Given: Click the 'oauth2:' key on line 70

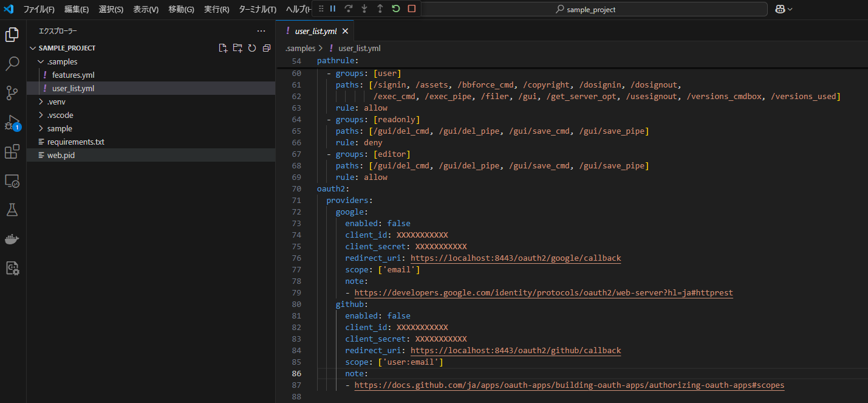Looking at the screenshot, I should click(333, 188).
